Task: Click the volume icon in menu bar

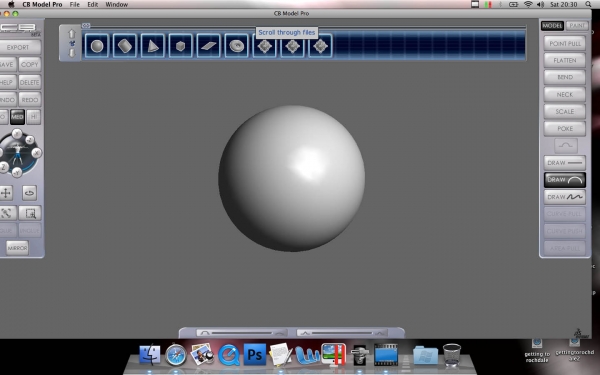Action: 540,5
